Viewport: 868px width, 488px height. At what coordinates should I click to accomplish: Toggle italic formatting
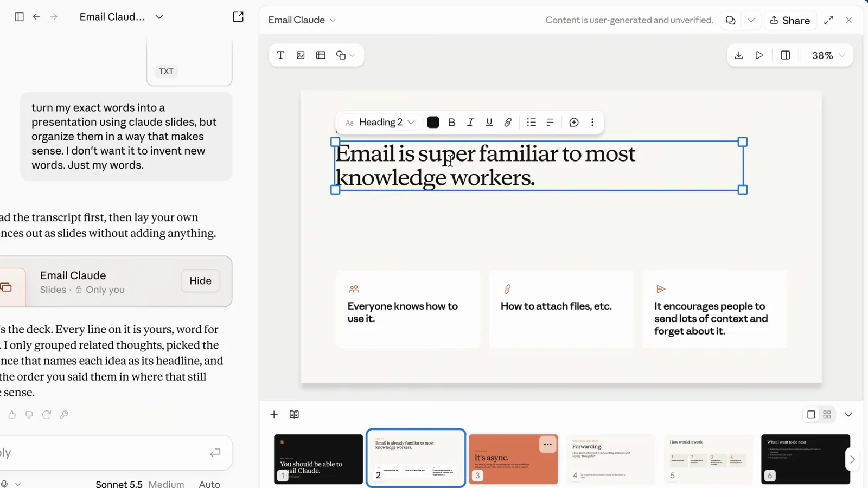coord(470,123)
